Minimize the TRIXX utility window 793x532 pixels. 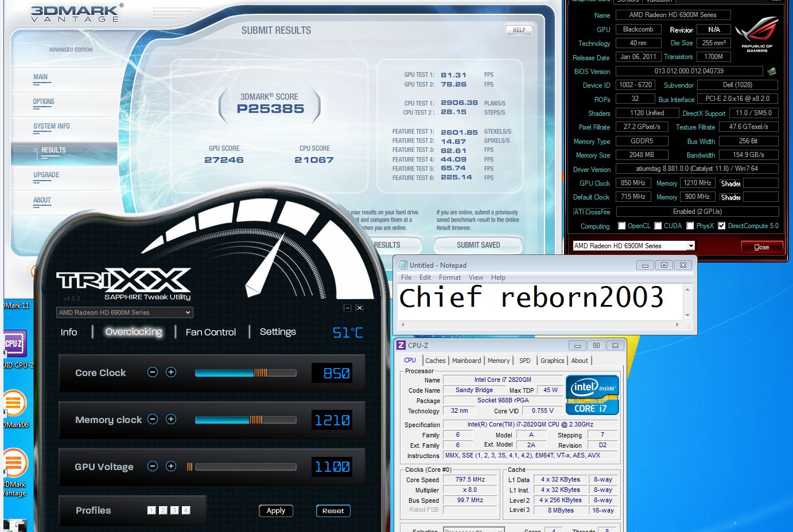click(347, 308)
